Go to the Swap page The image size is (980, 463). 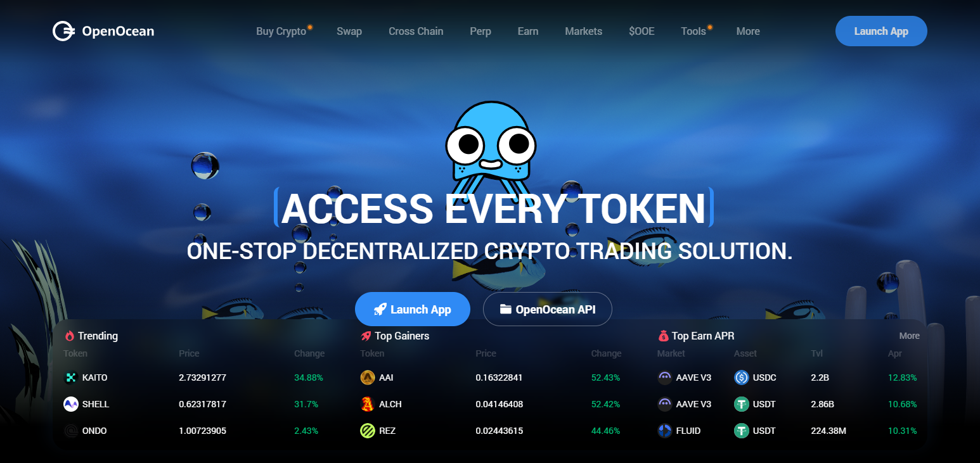coord(349,31)
